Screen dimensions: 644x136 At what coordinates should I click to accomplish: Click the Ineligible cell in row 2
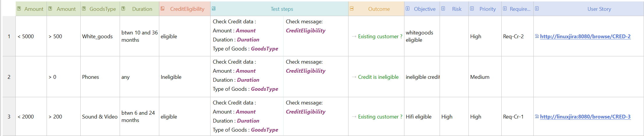point(171,77)
